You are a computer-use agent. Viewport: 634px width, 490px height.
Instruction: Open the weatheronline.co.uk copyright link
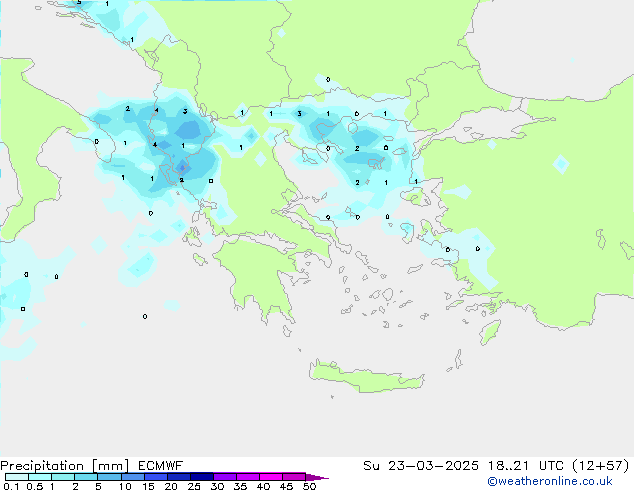point(550,481)
